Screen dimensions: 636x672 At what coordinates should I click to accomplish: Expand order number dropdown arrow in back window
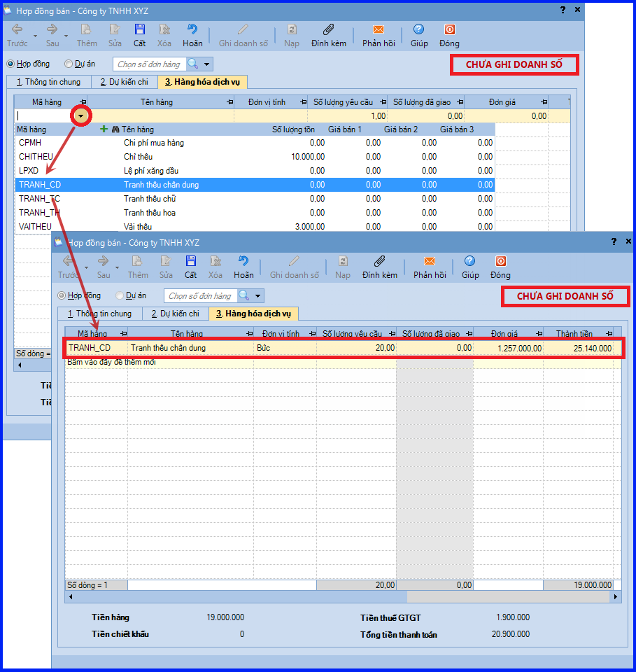[x=207, y=64]
